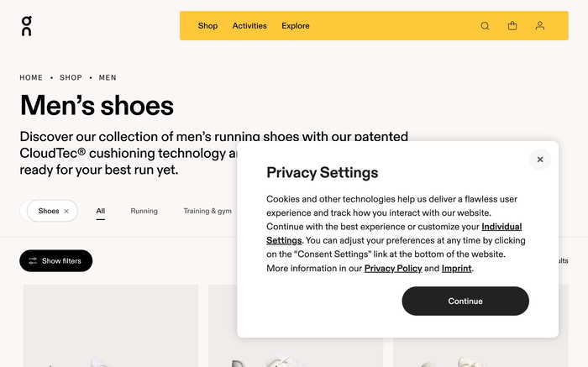Switch to the Training & gym tab
Screen dimensions: 588x367
coord(207,211)
